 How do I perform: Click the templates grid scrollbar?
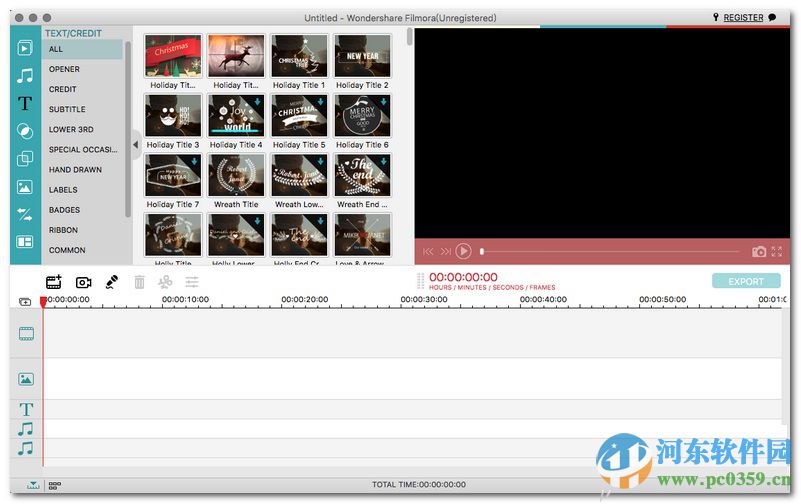click(x=410, y=37)
